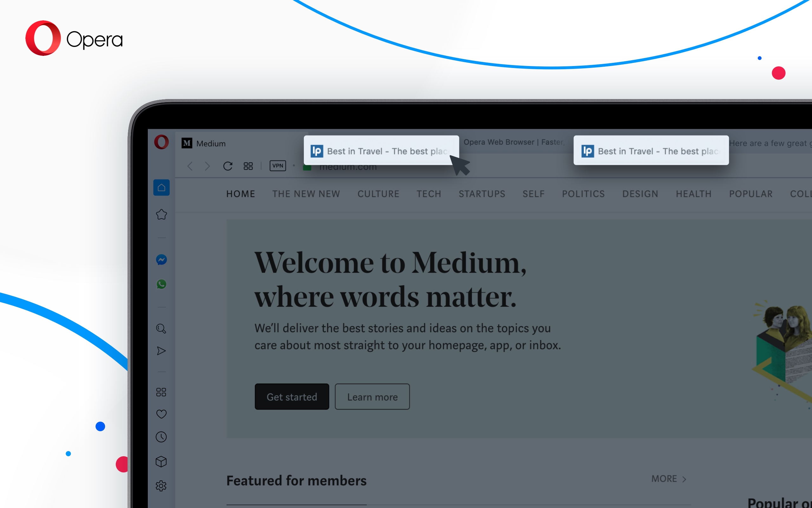The width and height of the screenshot is (812, 508).
Task: Open CULTURE section
Action: click(x=378, y=194)
